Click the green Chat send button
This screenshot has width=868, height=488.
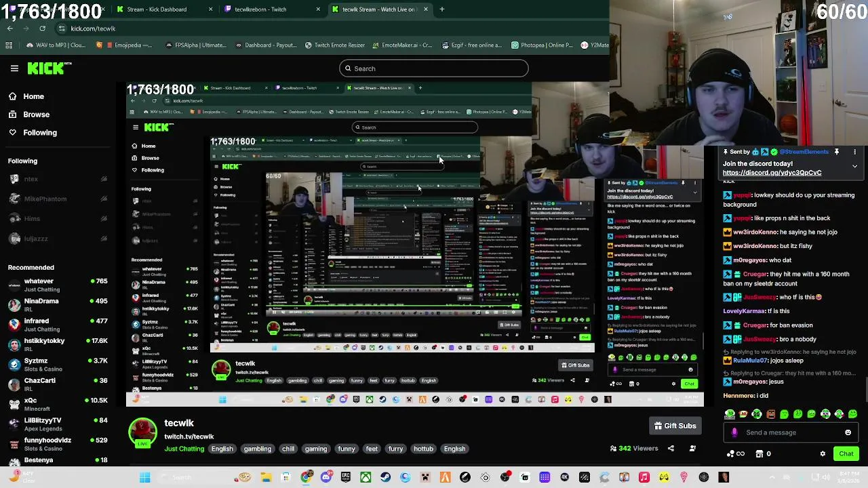click(x=846, y=453)
